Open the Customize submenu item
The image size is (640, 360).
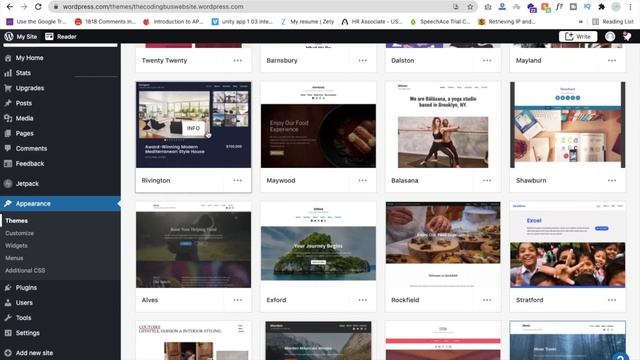(20, 233)
